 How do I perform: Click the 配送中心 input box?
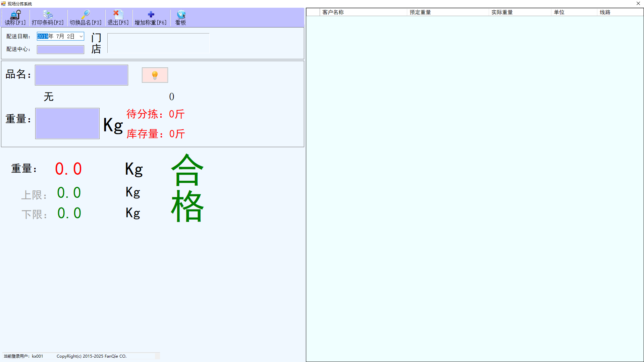(60, 50)
